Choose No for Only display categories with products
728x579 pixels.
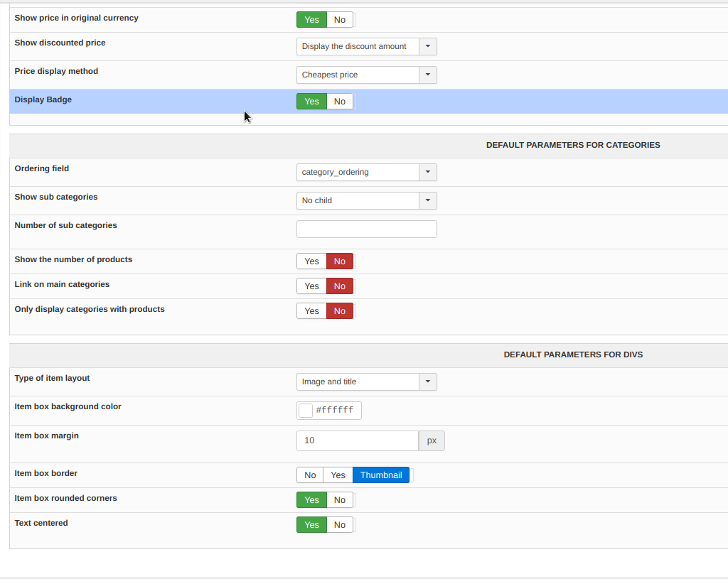tap(340, 311)
